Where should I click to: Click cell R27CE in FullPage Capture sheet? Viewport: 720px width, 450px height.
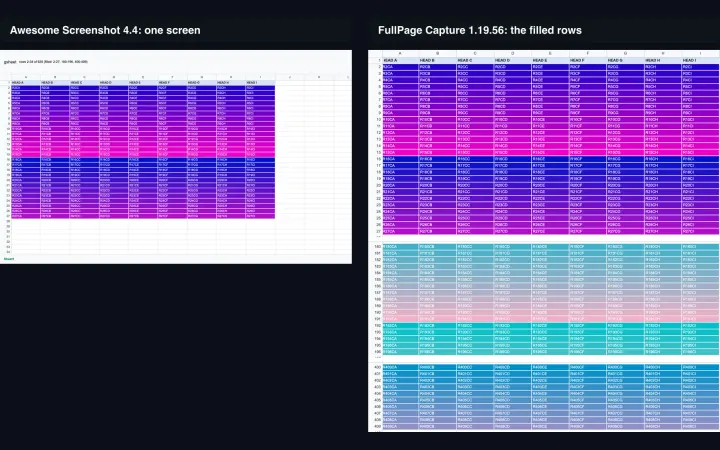pyautogui.click(x=550, y=231)
